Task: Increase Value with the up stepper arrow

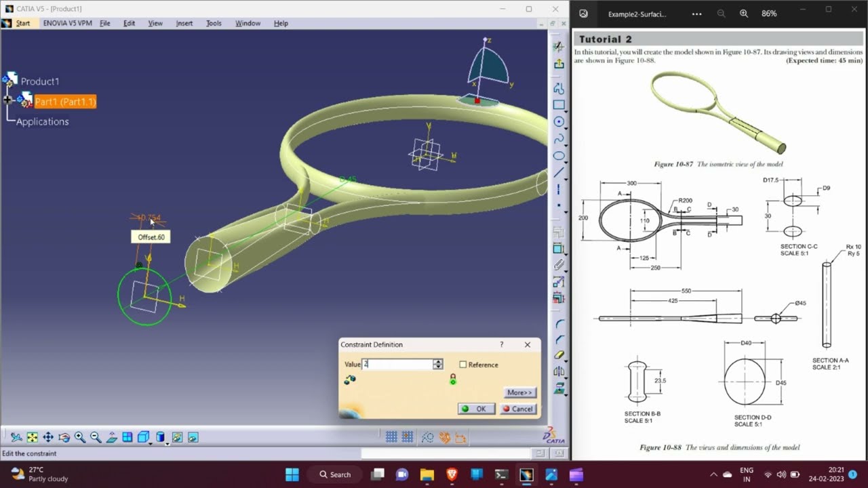Action: (x=438, y=361)
